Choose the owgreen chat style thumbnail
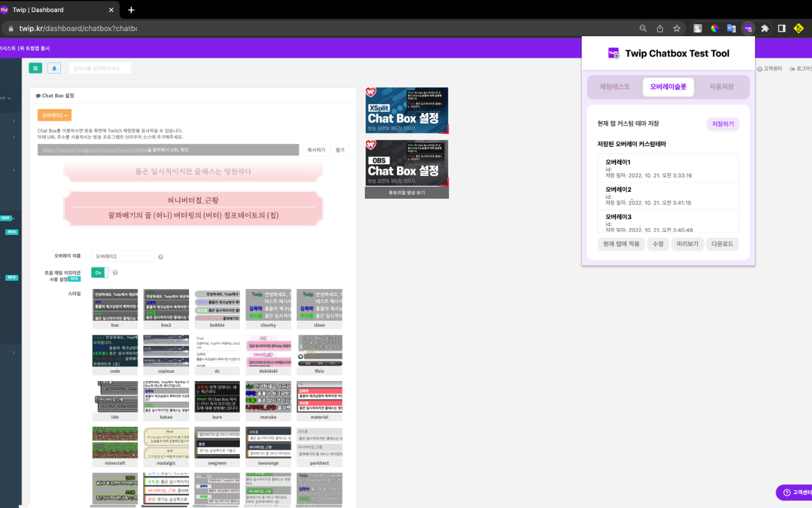 point(217,447)
